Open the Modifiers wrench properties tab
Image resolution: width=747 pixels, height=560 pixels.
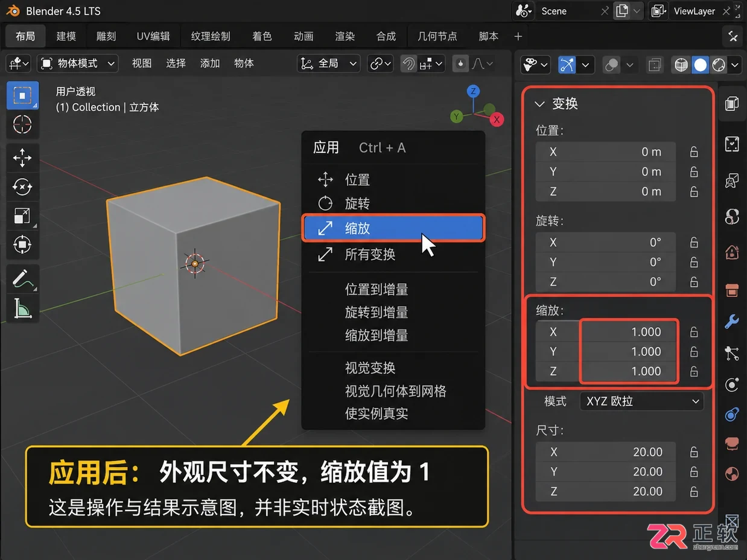coord(732,321)
